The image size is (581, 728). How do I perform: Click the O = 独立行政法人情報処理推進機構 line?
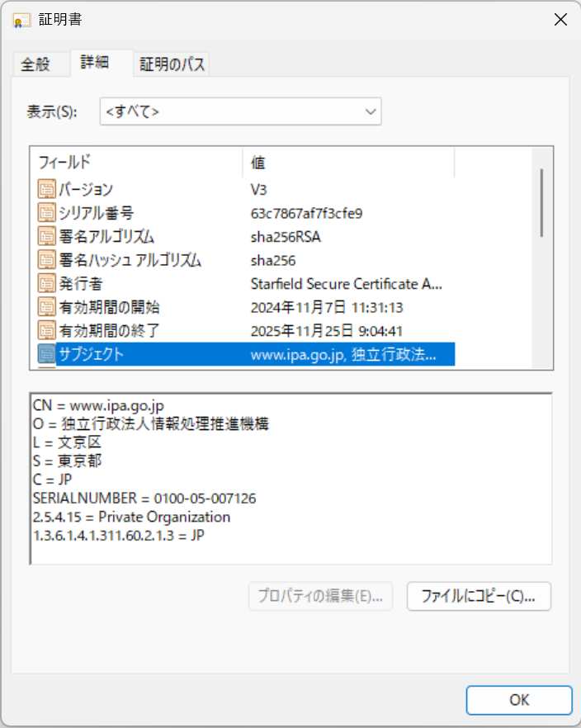151,424
